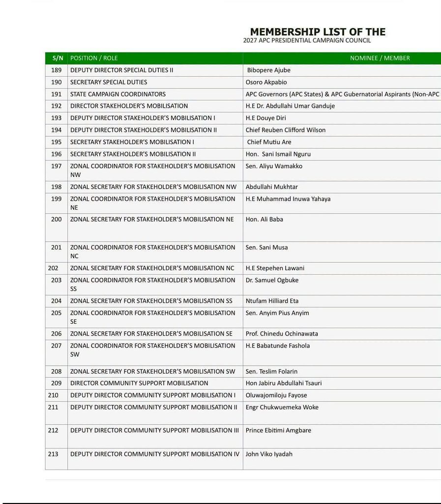Select 'Hon. Sani Ismail Nguru'

(278, 154)
